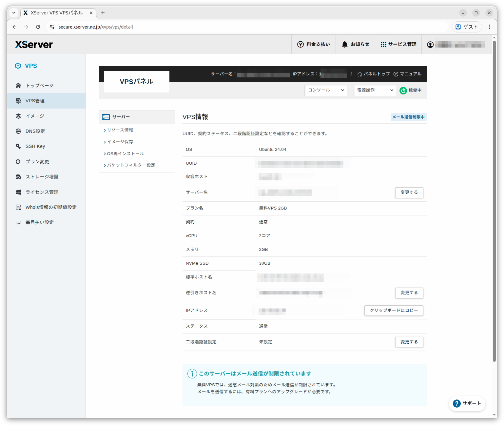Open the マニュアル help link
This screenshot has width=504, height=426.
pos(410,74)
